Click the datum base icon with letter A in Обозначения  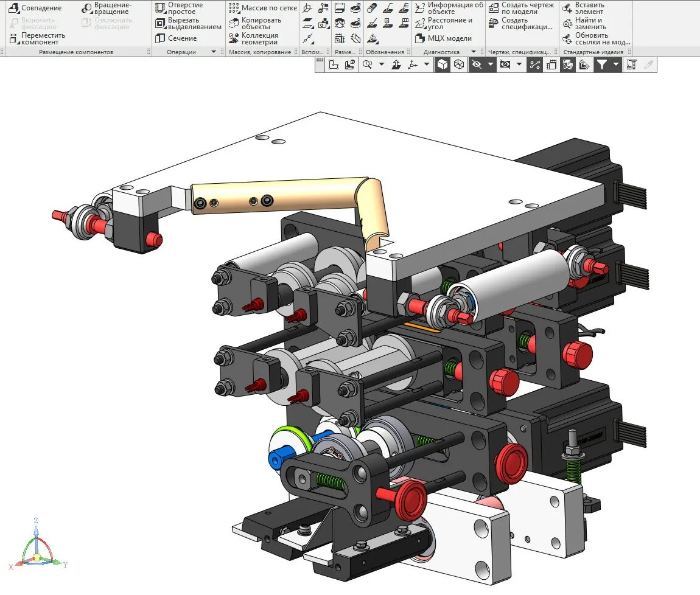pos(388,23)
